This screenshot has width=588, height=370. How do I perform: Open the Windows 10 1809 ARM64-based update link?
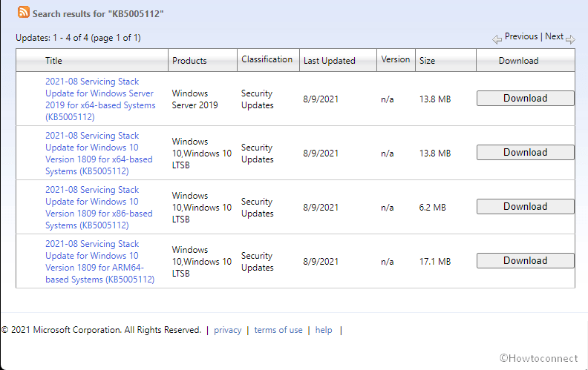(x=99, y=262)
